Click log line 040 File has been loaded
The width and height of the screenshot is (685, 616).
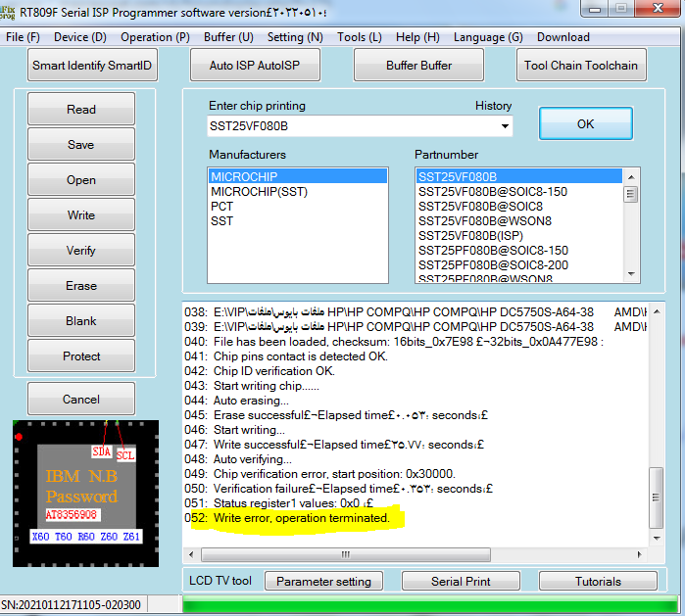[394, 342]
